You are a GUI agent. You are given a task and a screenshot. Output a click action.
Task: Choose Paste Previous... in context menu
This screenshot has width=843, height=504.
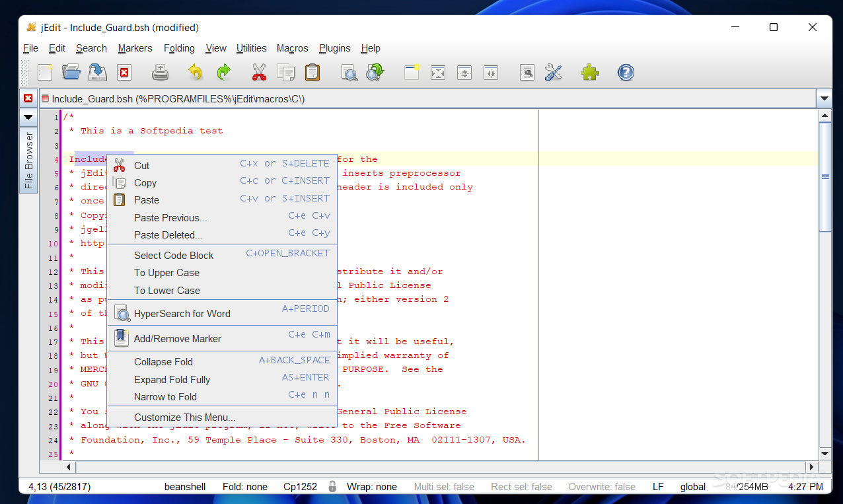pyautogui.click(x=222, y=217)
